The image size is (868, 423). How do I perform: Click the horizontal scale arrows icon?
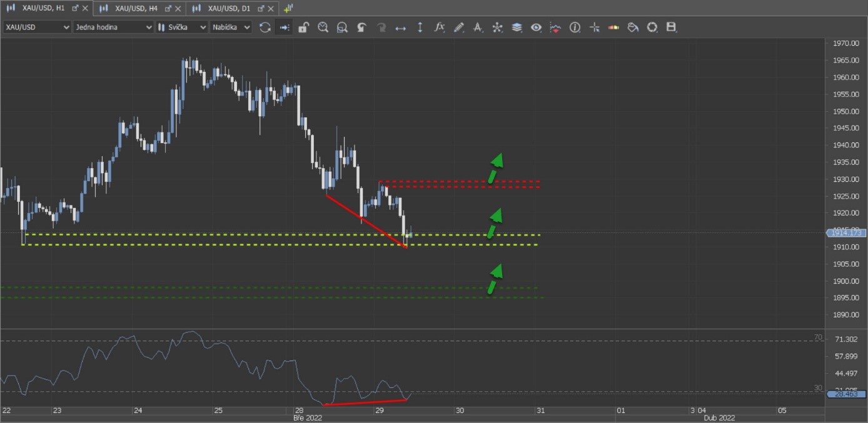pyautogui.click(x=401, y=27)
